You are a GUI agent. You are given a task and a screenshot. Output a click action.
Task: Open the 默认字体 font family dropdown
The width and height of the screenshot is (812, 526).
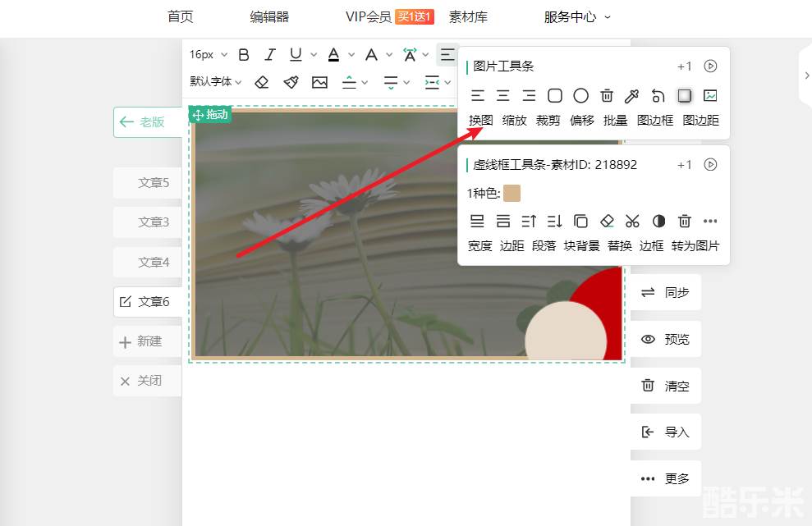click(x=215, y=82)
